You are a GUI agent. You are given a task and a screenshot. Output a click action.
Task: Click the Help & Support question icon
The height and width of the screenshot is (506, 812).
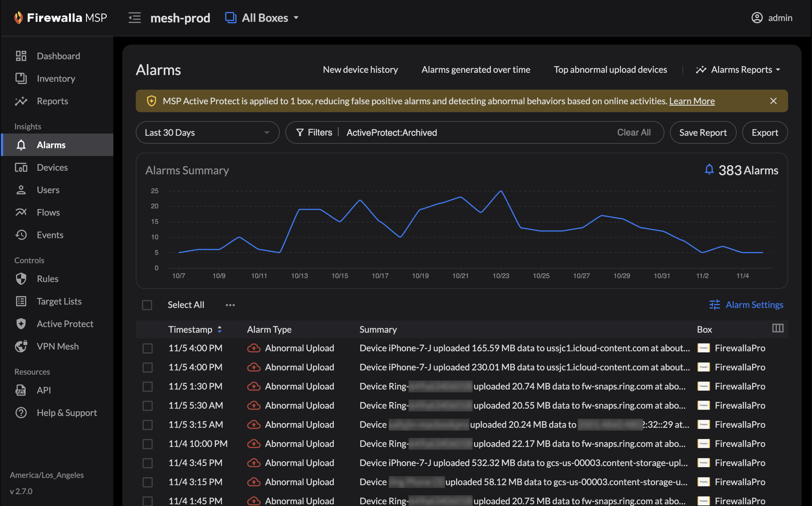pyautogui.click(x=21, y=412)
